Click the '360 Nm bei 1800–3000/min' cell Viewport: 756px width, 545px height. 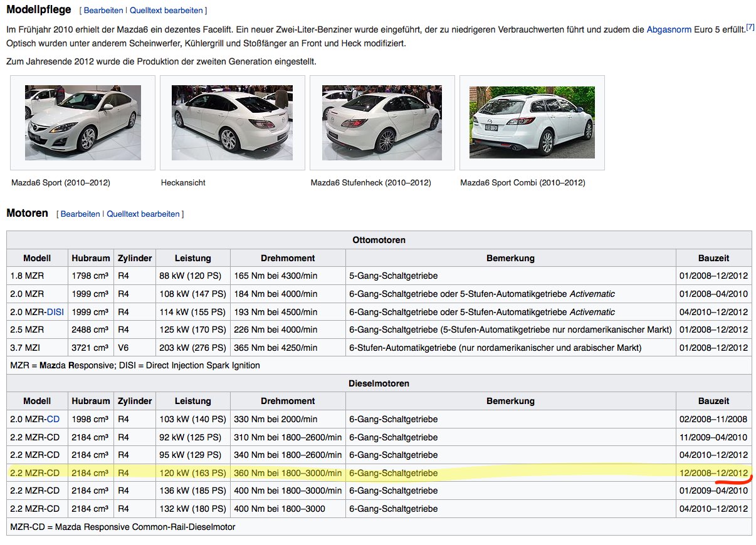pyautogui.click(x=288, y=473)
